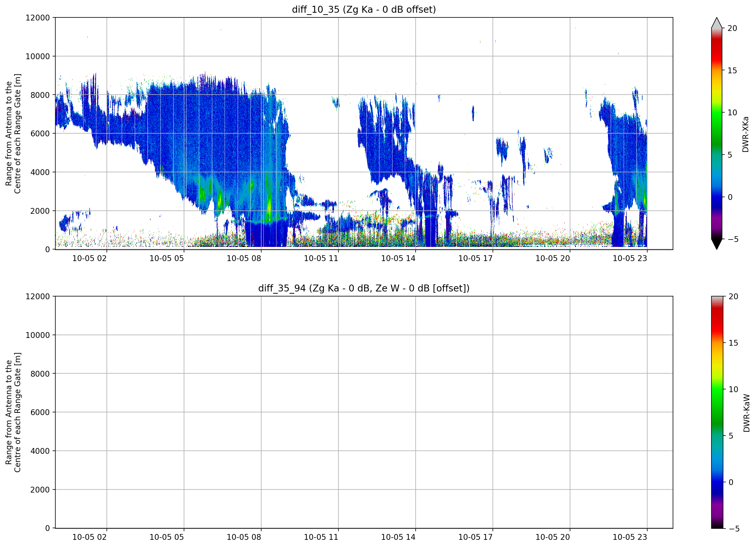This screenshot has width=756, height=547.
Task: Click the upper extend arrow of DWR-XKa colorbar
Action: [x=716, y=23]
